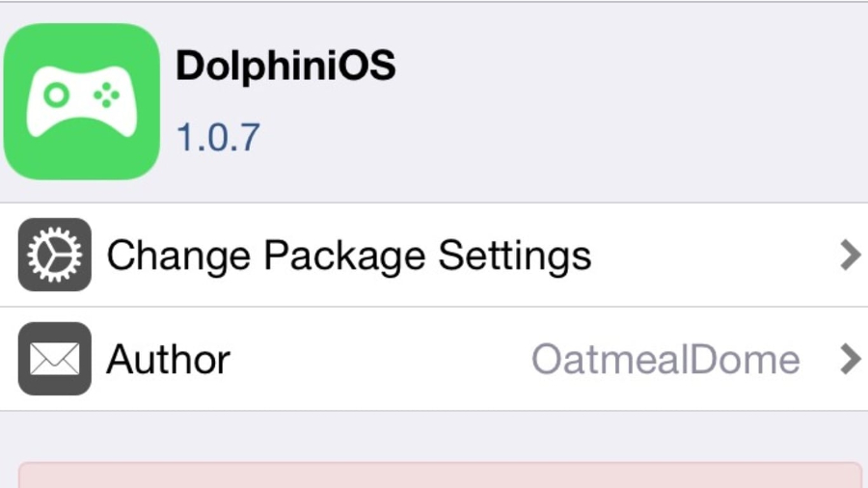Click the 1.0.7 version number
The width and height of the screenshot is (868, 488).
[218, 137]
